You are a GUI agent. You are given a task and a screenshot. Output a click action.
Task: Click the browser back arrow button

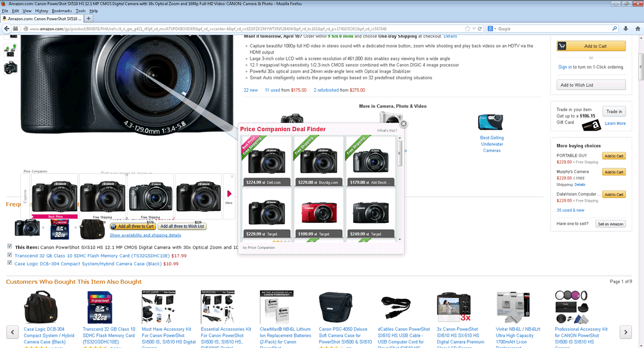click(6, 28)
